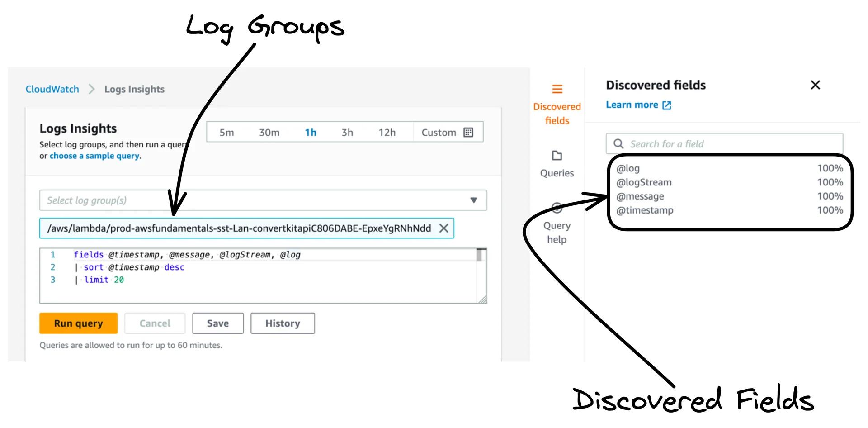
Task: Switch time range to 5m
Action: click(226, 132)
